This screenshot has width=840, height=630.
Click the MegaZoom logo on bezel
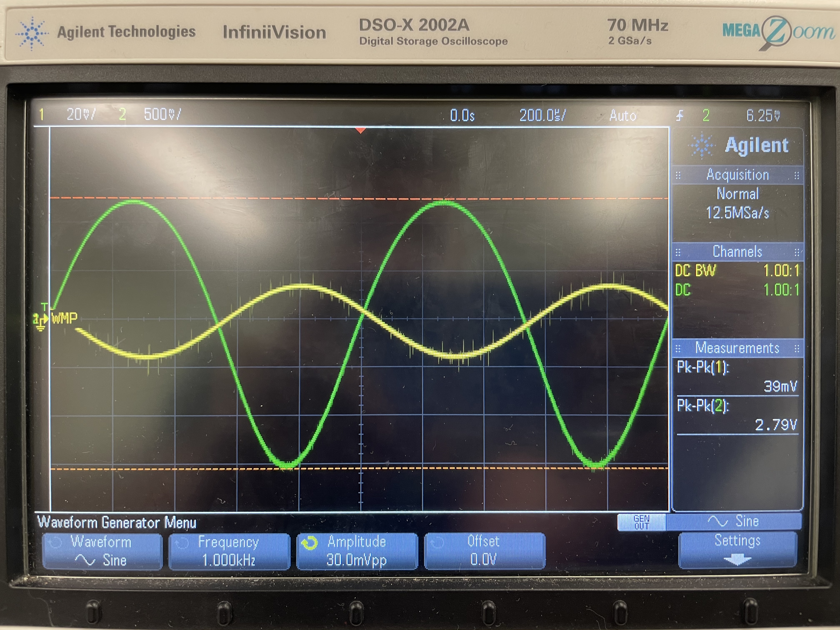(779, 33)
